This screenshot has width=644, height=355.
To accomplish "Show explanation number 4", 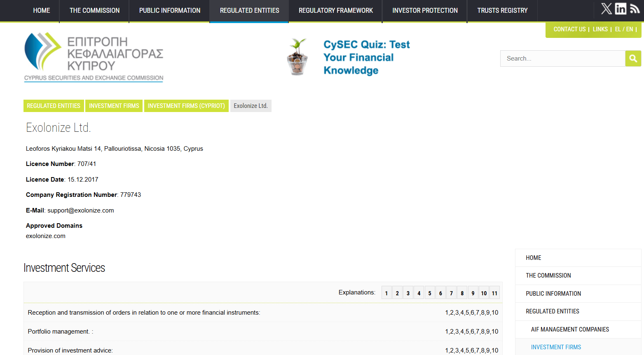I will tap(419, 293).
